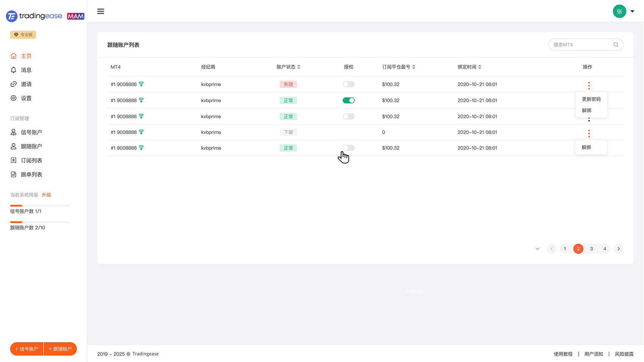Click the search magnifier icon
This screenshot has height=362, width=644.
[616, 45]
